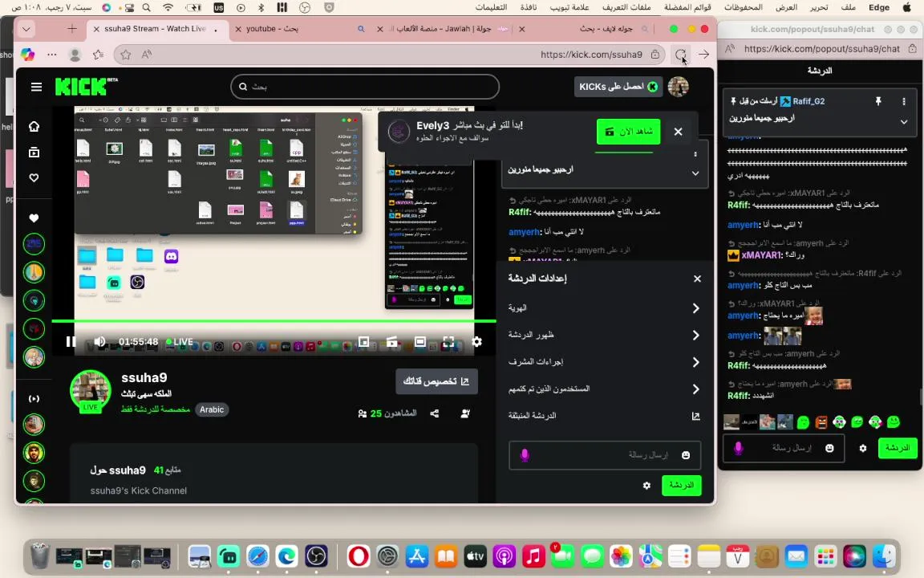This screenshot has height=578, width=924.
Task: Expand المستخدمون الذين تم كتمهم muted users row
Action: (605, 389)
